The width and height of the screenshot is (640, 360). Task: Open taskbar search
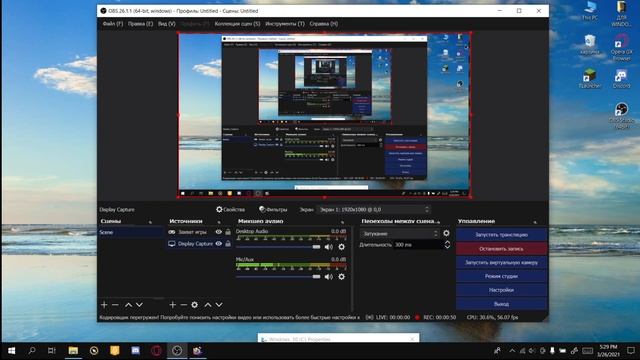[x=32, y=351]
